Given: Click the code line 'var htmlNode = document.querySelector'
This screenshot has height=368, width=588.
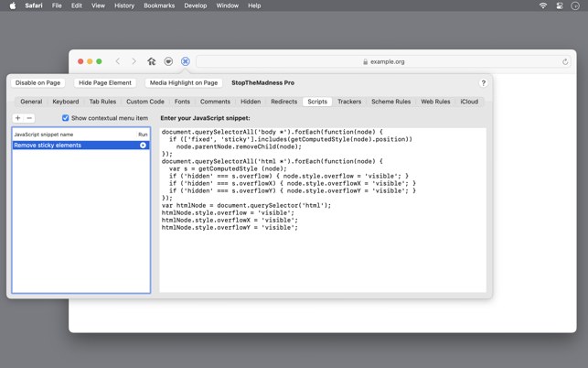Looking at the screenshot, I should click(x=246, y=205).
